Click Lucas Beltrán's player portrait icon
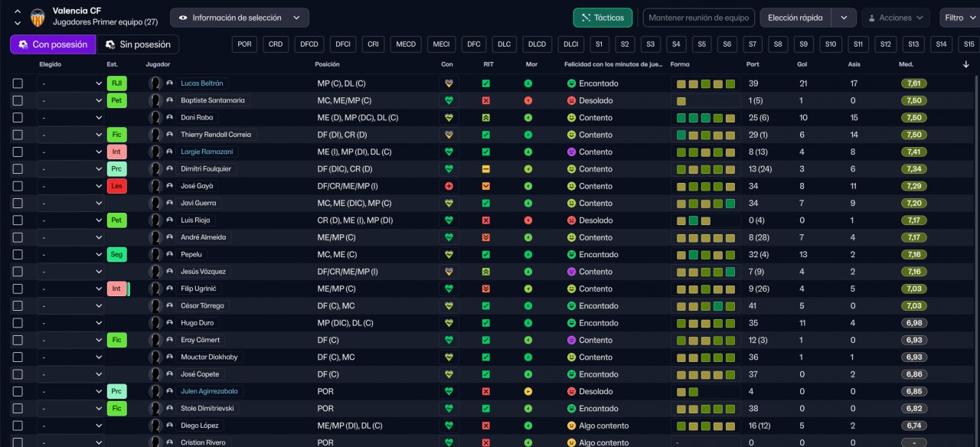 tap(155, 83)
